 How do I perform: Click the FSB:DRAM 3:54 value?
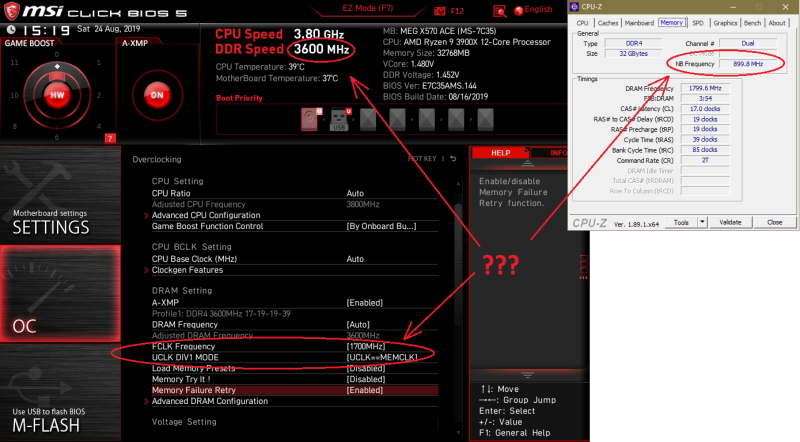tap(705, 99)
